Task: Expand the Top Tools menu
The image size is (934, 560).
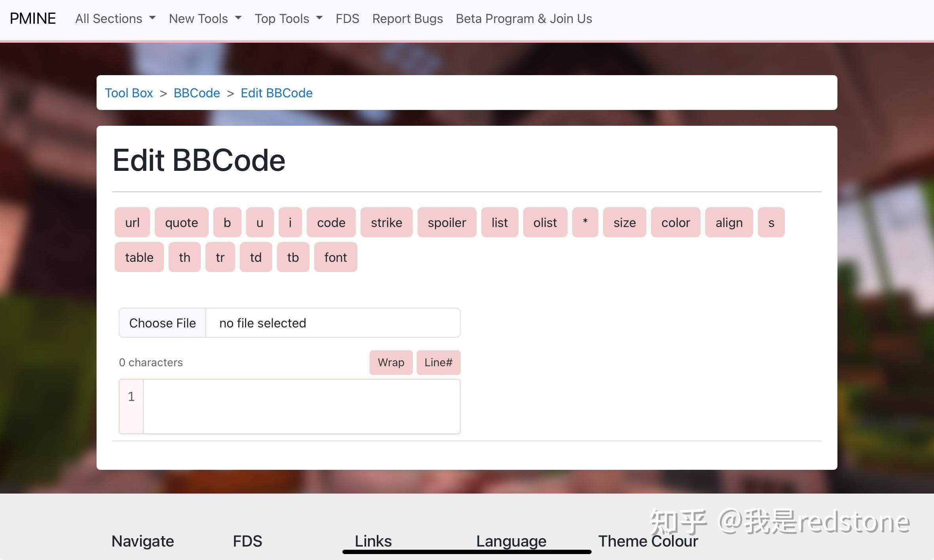Action: (x=289, y=19)
